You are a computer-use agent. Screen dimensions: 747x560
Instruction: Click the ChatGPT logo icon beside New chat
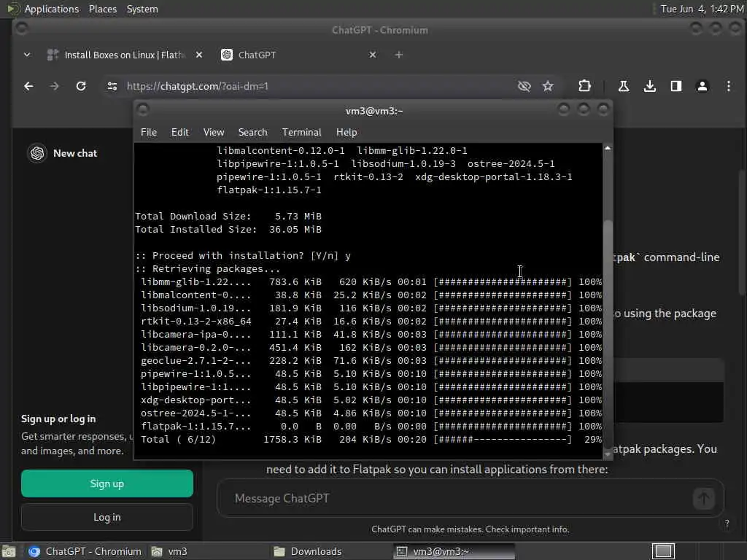pyautogui.click(x=37, y=153)
